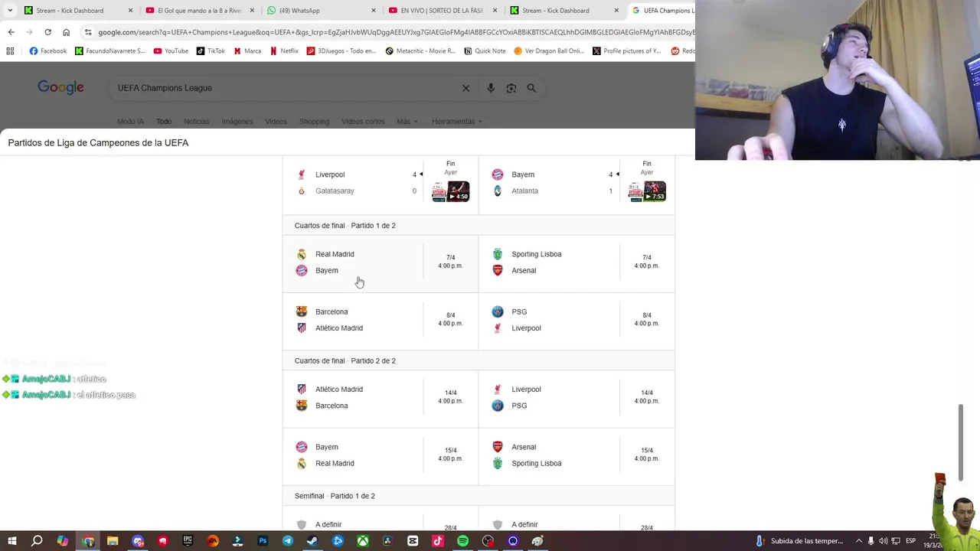Open the Real Madrid vs Bayern 7/4 match
Image resolution: width=980 pixels, height=551 pixels.
tap(381, 262)
